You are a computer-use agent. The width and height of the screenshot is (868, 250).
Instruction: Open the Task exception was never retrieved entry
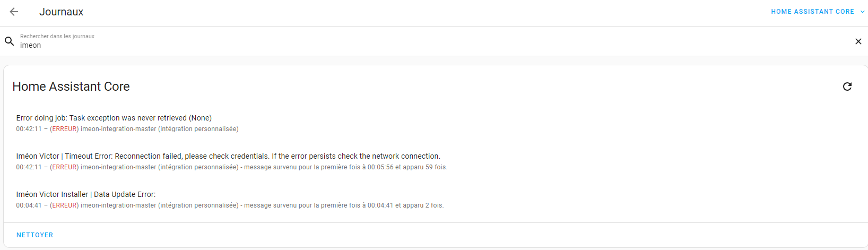tap(434, 123)
